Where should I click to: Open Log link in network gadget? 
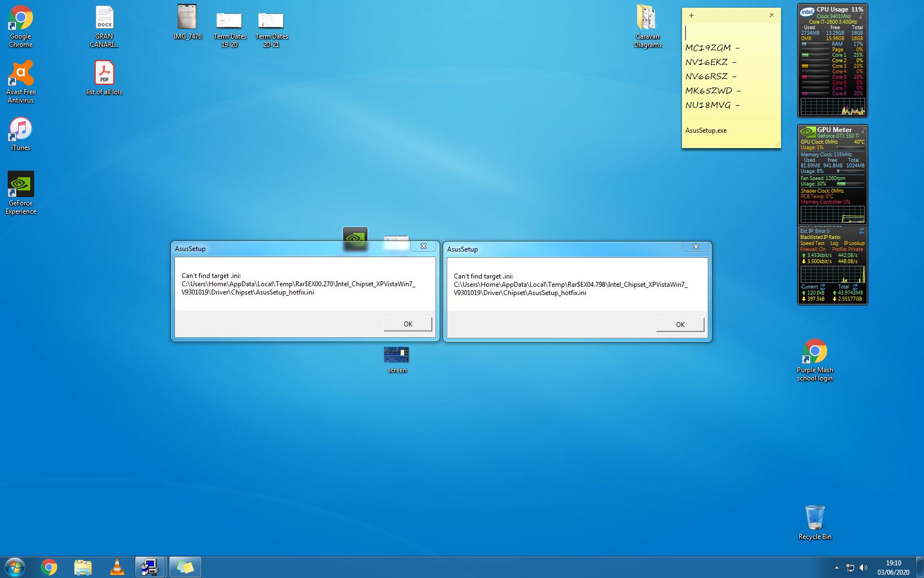[x=834, y=243]
